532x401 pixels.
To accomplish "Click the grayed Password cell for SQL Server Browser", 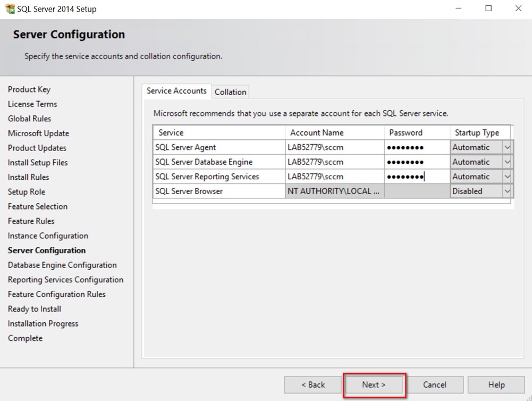I will (x=417, y=191).
